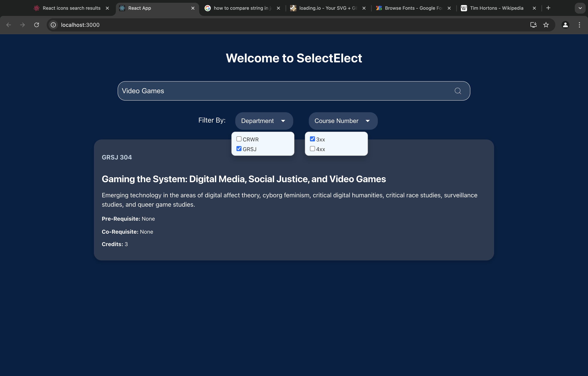Uncheck the 3xx course number checkbox
The width and height of the screenshot is (588, 376).
pos(312,139)
